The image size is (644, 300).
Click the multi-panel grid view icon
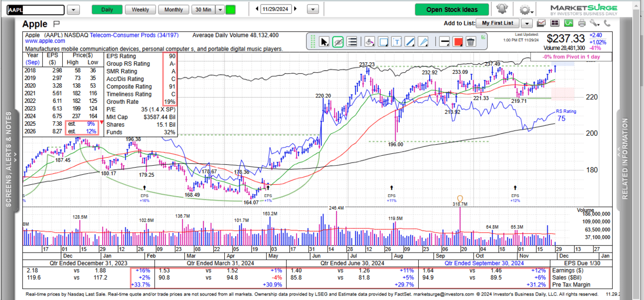click(555, 23)
